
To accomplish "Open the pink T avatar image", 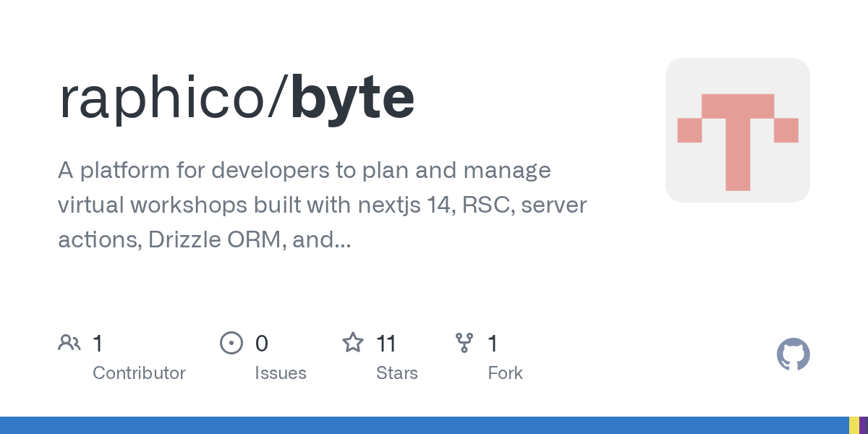I will [737, 130].
